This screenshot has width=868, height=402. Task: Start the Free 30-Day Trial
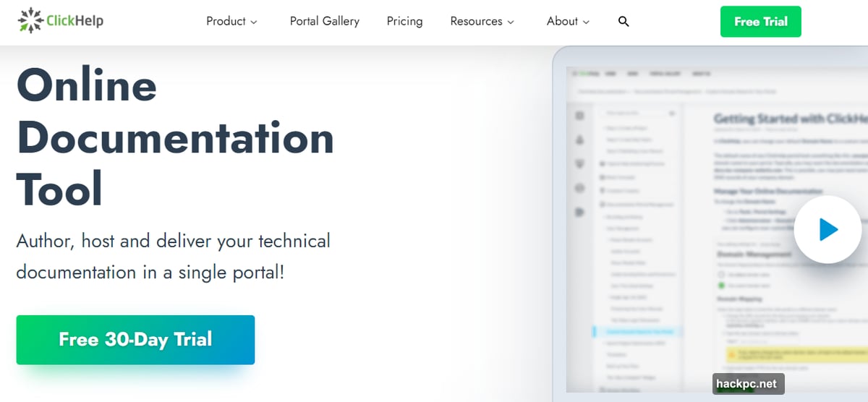point(135,339)
